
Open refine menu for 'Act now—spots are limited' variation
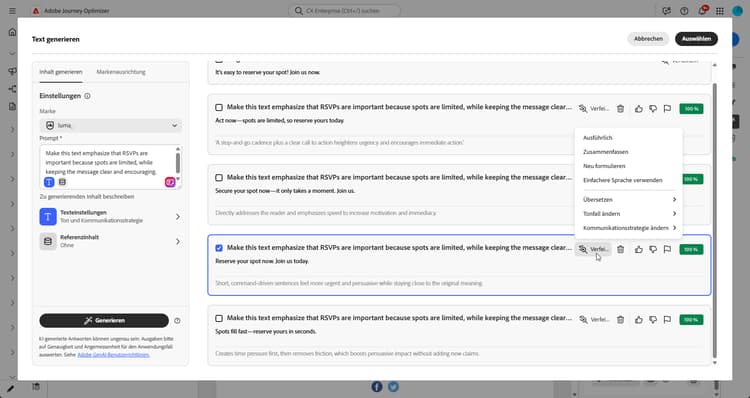(594, 109)
